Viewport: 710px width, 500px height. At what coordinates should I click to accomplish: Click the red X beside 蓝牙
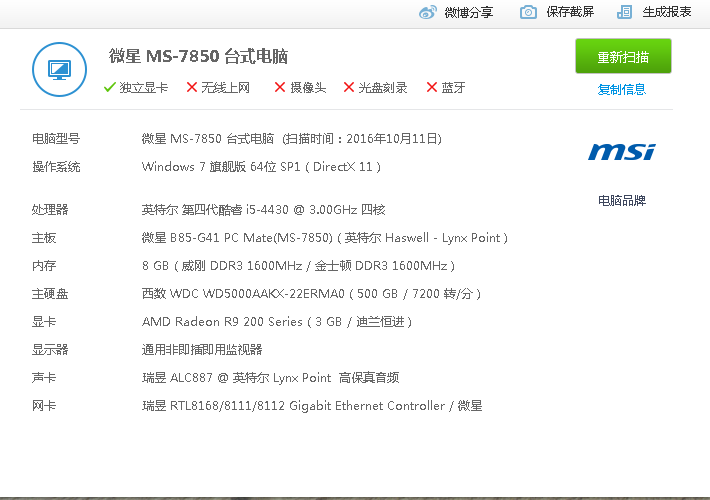(x=432, y=87)
